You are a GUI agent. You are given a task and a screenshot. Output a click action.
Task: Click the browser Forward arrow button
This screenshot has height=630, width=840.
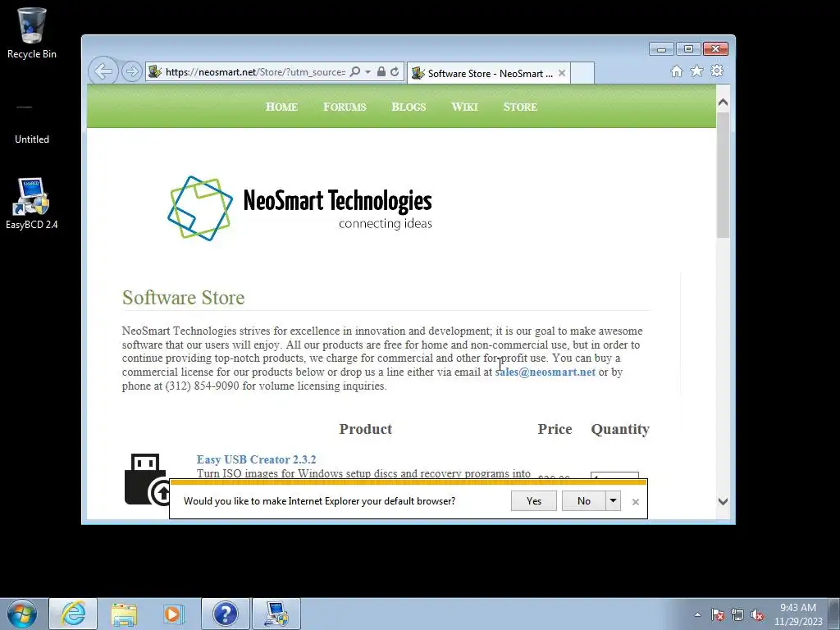pyautogui.click(x=131, y=71)
